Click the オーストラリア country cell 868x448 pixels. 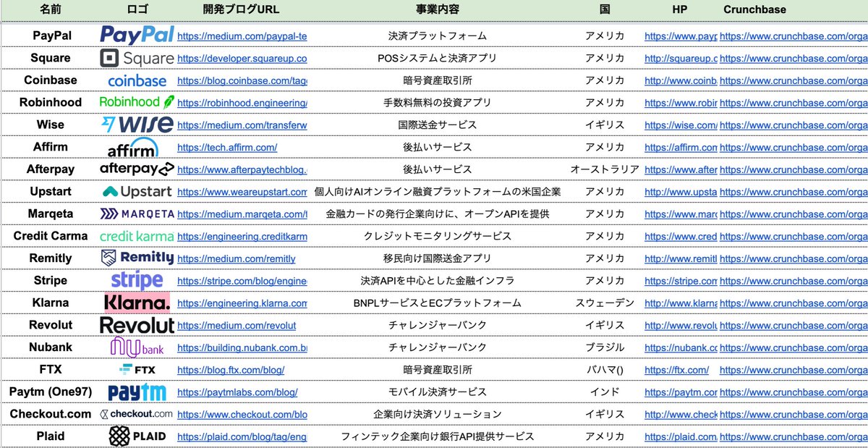605,169
